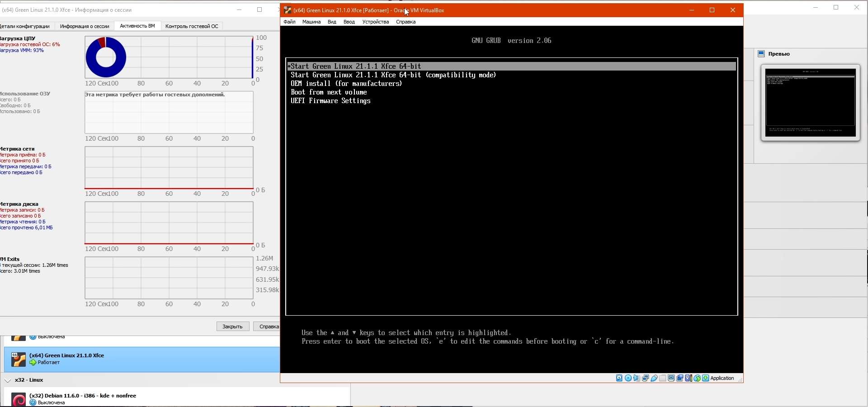Open the Файл menu

289,22
